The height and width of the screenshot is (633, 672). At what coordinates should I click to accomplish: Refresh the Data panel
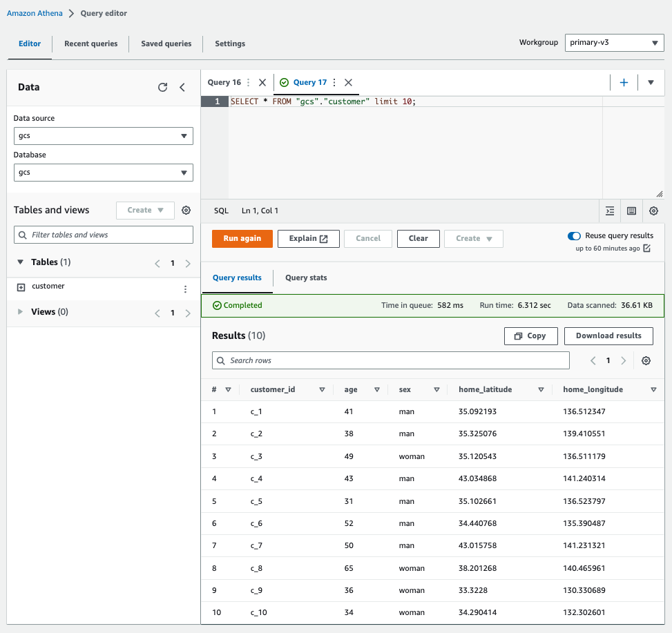pyautogui.click(x=162, y=87)
